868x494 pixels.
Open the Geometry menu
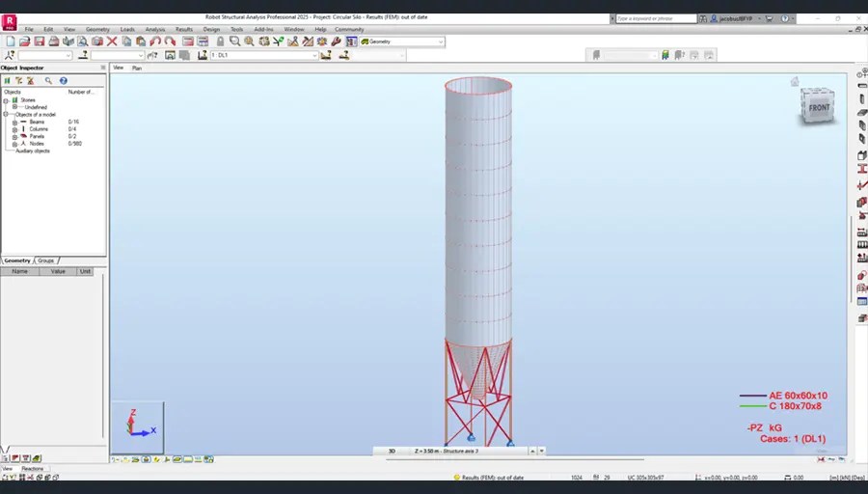pyautogui.click(x=97, y=29)
